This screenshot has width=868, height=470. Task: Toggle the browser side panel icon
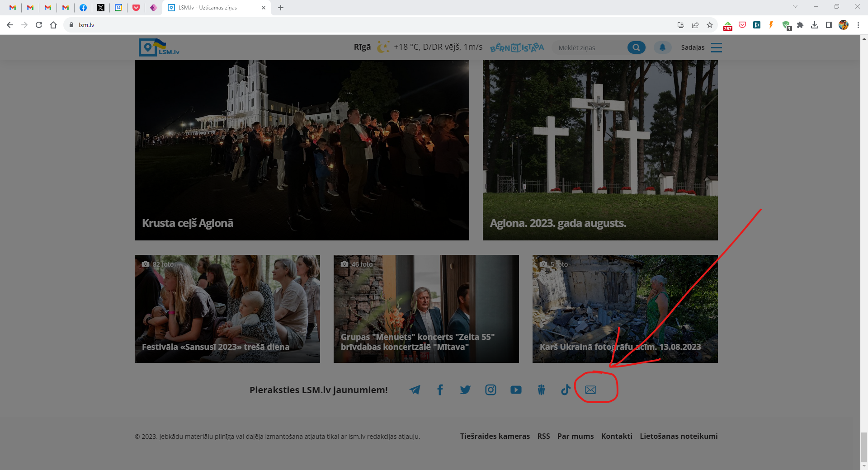point(829,25)
